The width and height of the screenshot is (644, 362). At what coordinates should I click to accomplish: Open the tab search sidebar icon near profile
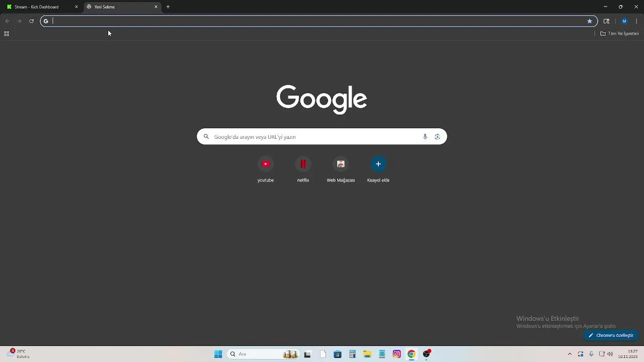(606, 21)
